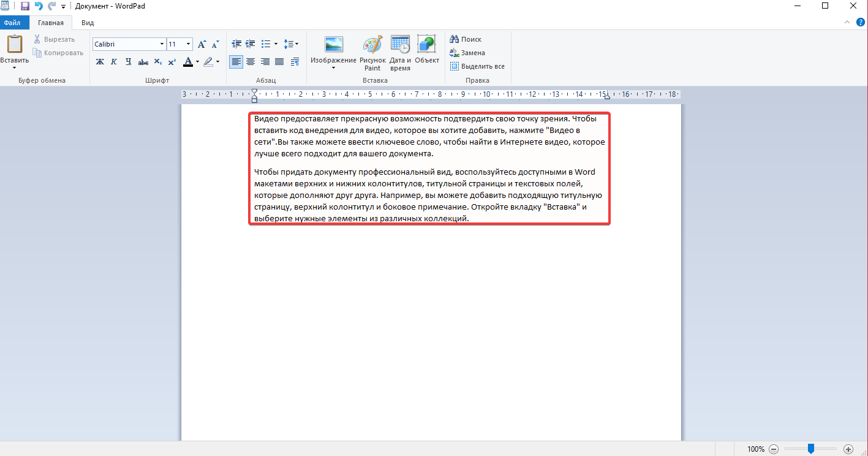Image resolution: width=868 pixels, height=456 pixels.
Task: Toggle bold (Ж) formatting
Action: click(x=100, y=61)
